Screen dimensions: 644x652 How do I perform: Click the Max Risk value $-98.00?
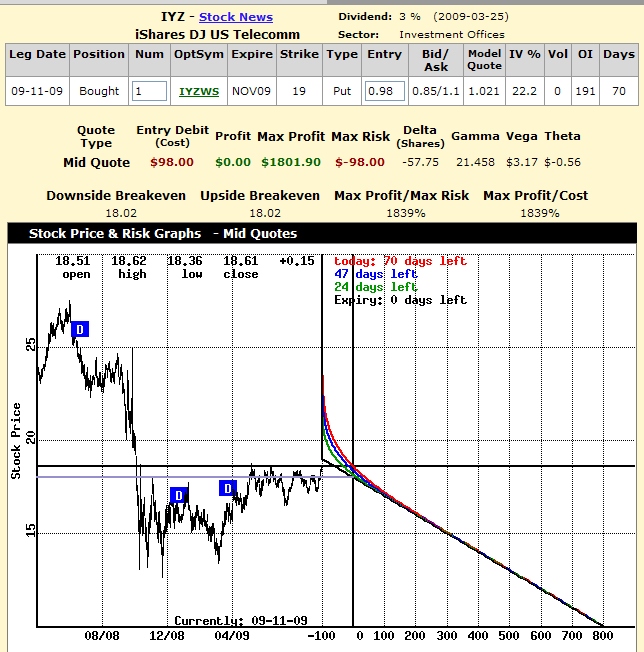coord(360,162)
